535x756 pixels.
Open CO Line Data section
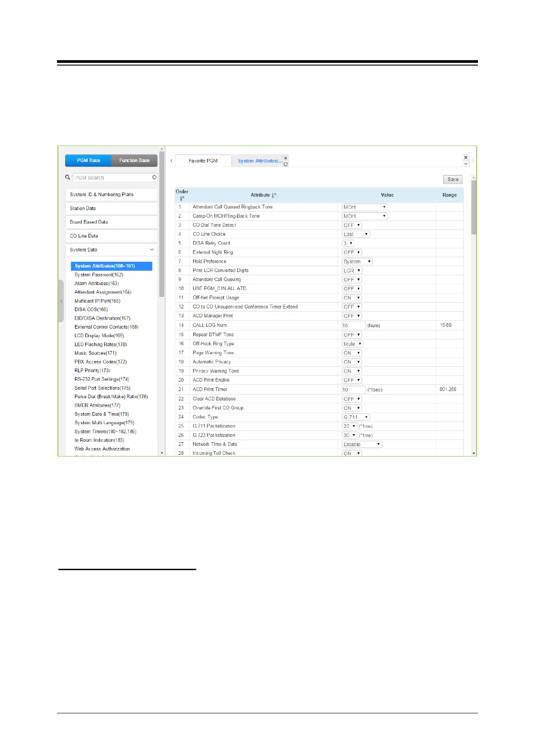click(x=111, y=236)
